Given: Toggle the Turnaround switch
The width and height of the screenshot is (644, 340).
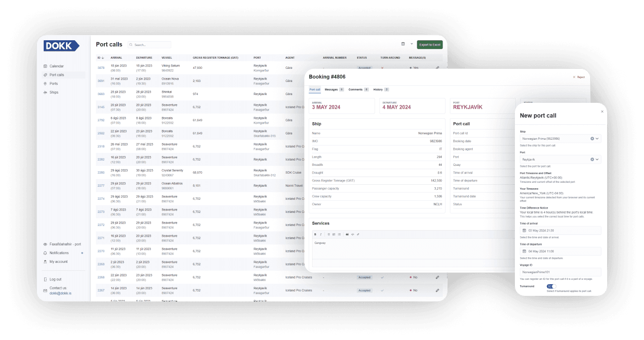Looking at the screenshot, I should click(551, 286).
